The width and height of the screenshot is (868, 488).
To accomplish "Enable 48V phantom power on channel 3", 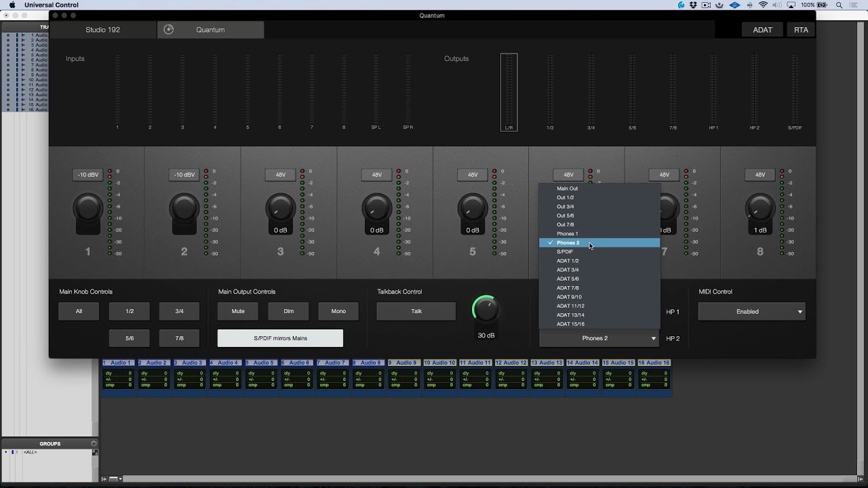I will point(280,175).
